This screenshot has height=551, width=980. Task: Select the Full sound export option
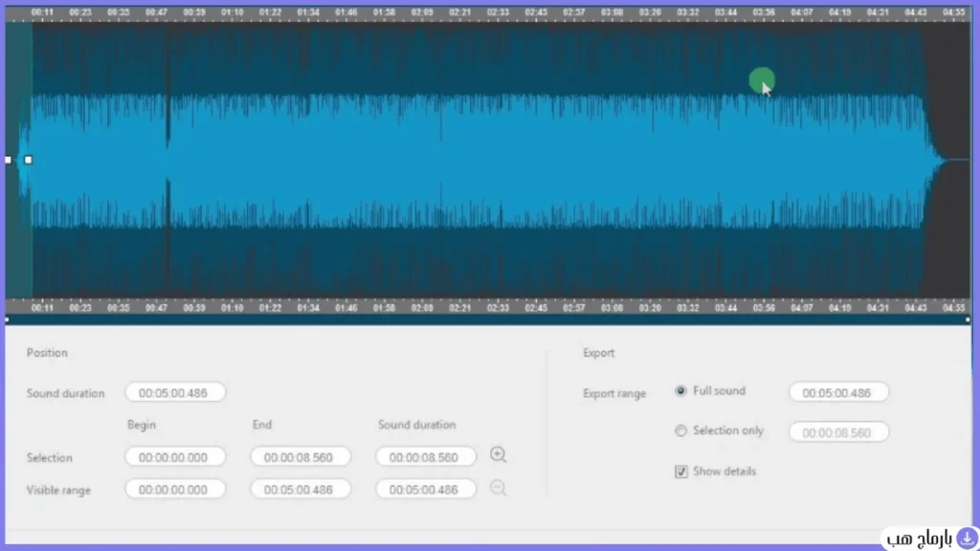pos(680,391)
